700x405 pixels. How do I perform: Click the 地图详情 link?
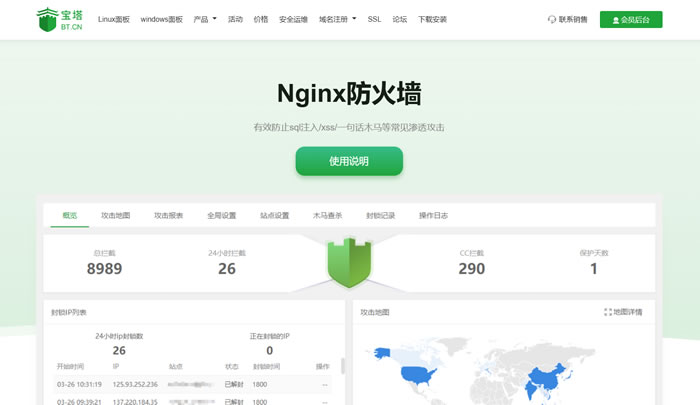pyautogui.click(x=628, y=312)
